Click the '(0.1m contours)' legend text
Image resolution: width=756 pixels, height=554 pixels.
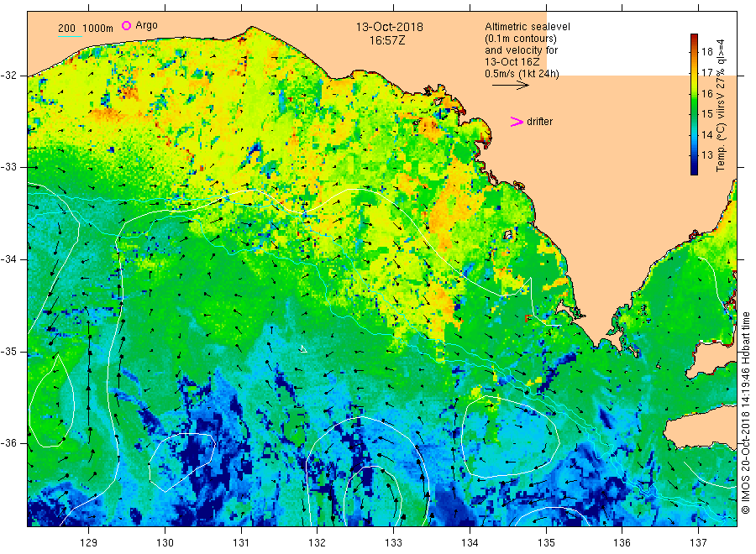click(x=521, y=39)
